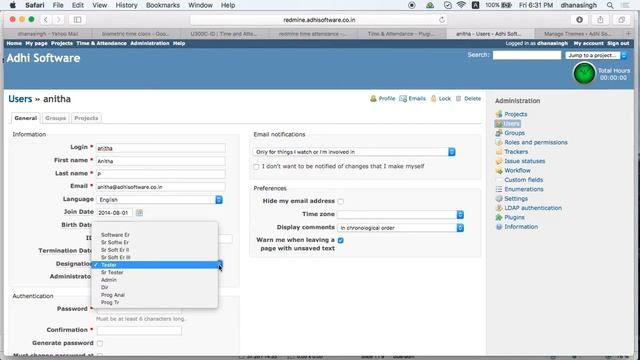The height and width of the screenshot is (360, 640).
Task: Switch to Groups tab
Action: coord(56,118)
